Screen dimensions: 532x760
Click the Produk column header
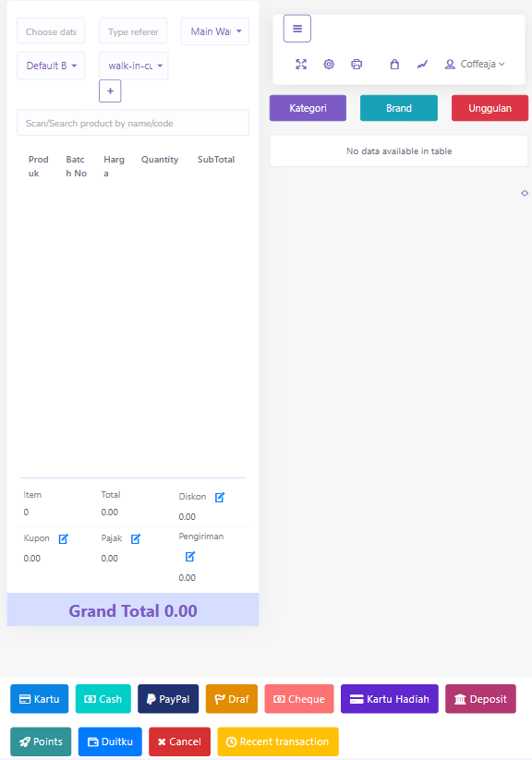38,166
